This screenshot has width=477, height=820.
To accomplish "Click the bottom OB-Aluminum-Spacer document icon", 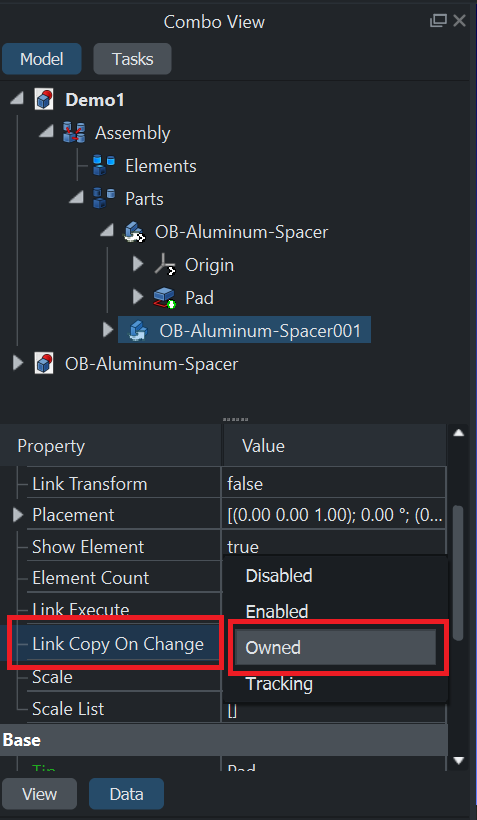I will point(44,363).
